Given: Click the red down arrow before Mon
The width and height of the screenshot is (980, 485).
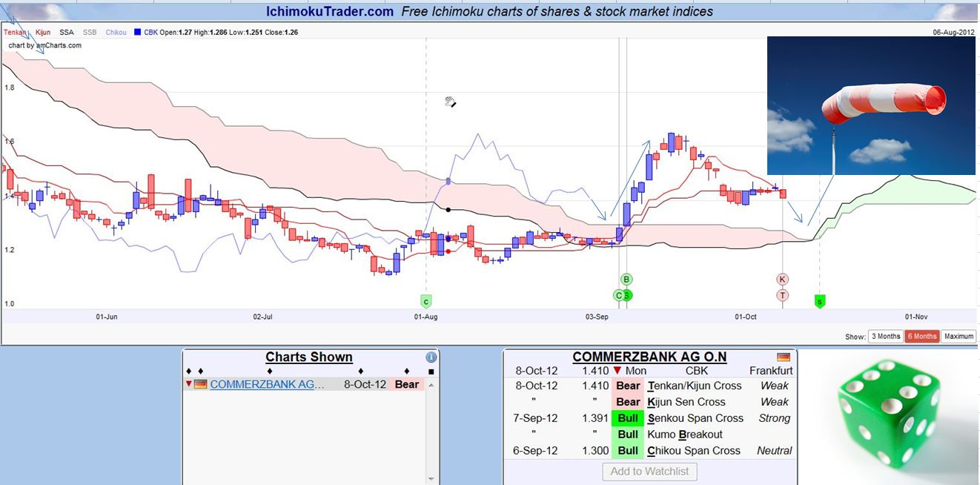Looking at the screenshot, I should pos(617,371).
